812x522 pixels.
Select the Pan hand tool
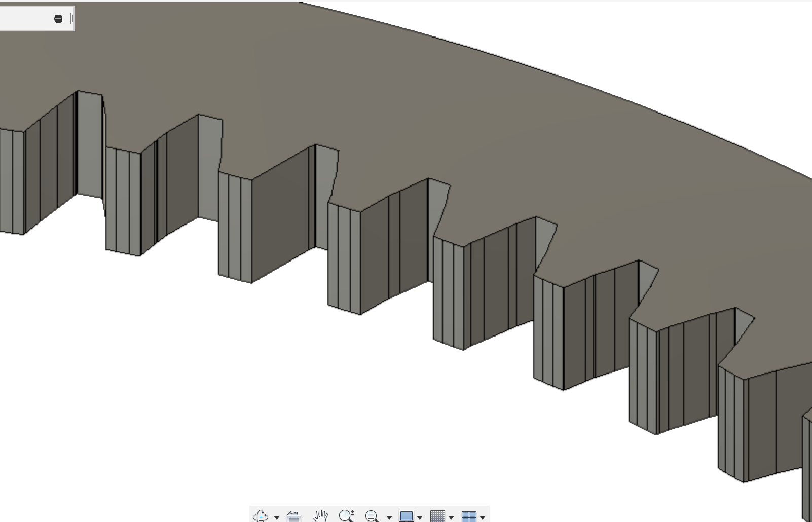coord(320,516)
